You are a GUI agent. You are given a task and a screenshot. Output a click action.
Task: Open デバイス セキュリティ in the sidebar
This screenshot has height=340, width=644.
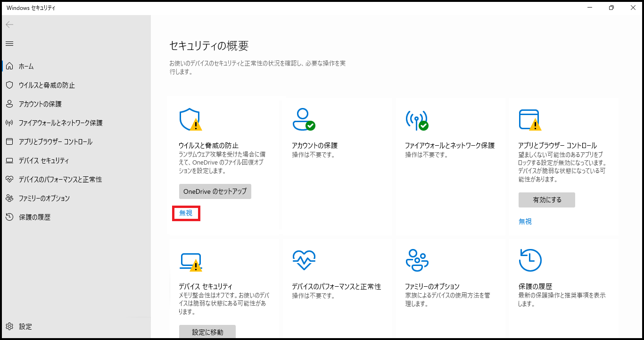(x=44, y=161)
